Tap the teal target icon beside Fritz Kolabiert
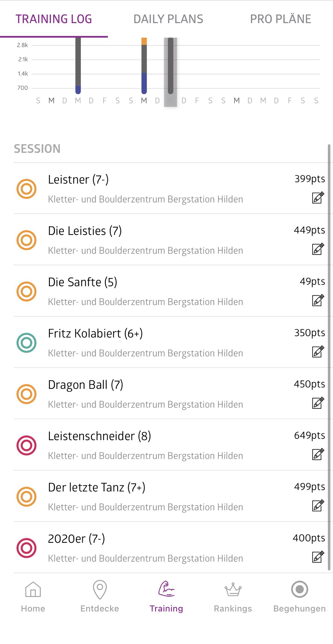333x644 pixels. tap(26, 343)
